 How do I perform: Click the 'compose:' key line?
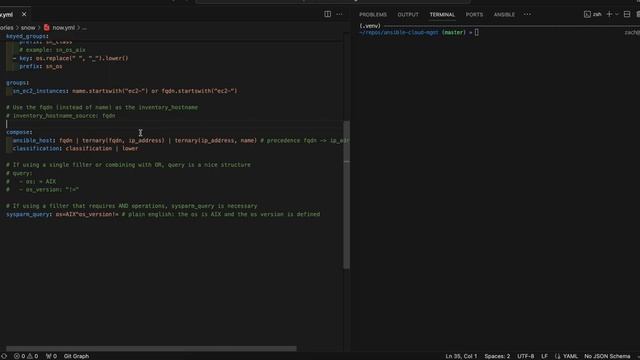pyautogui.click(x=19, y=132)
